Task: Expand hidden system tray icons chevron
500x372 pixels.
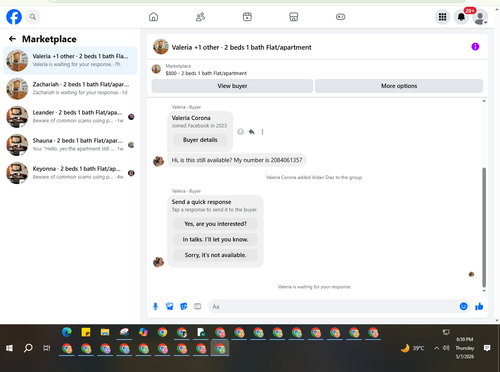Action: [436, 348]
